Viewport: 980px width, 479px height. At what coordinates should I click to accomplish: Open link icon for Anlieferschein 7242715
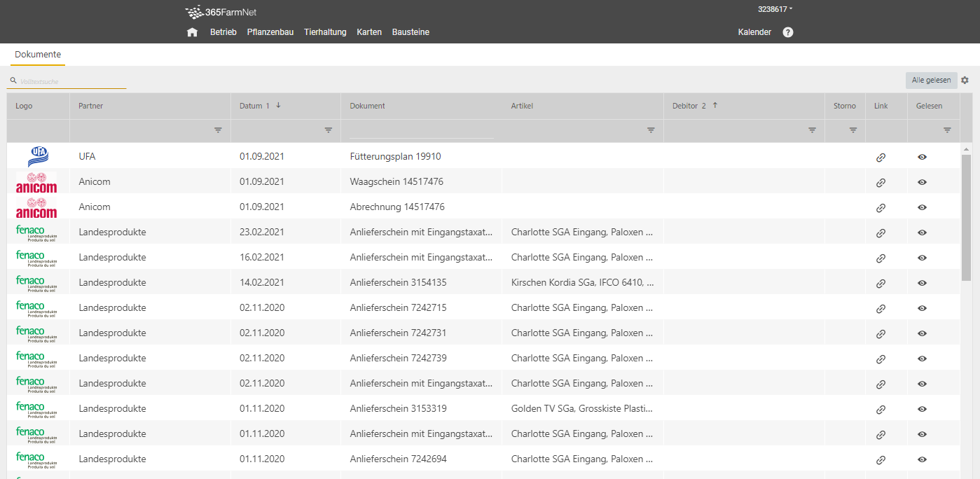pos(881,308)
